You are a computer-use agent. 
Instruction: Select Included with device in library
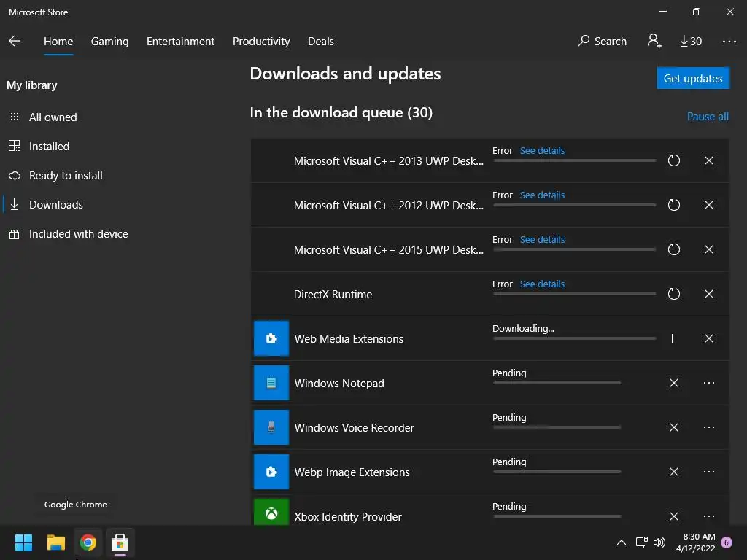click(69, 234)
